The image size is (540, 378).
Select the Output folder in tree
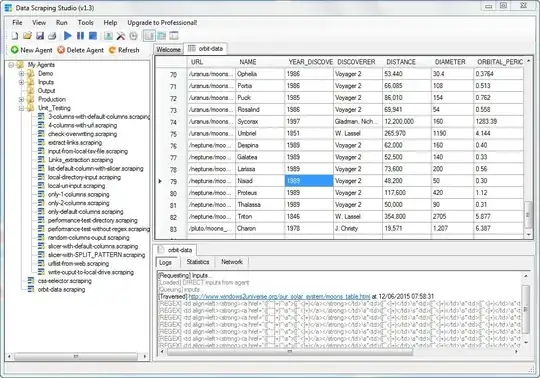[46, 91]
